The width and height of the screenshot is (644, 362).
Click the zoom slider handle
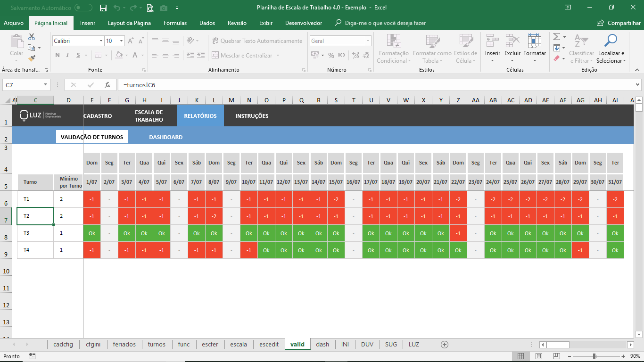tap(594, 356)
